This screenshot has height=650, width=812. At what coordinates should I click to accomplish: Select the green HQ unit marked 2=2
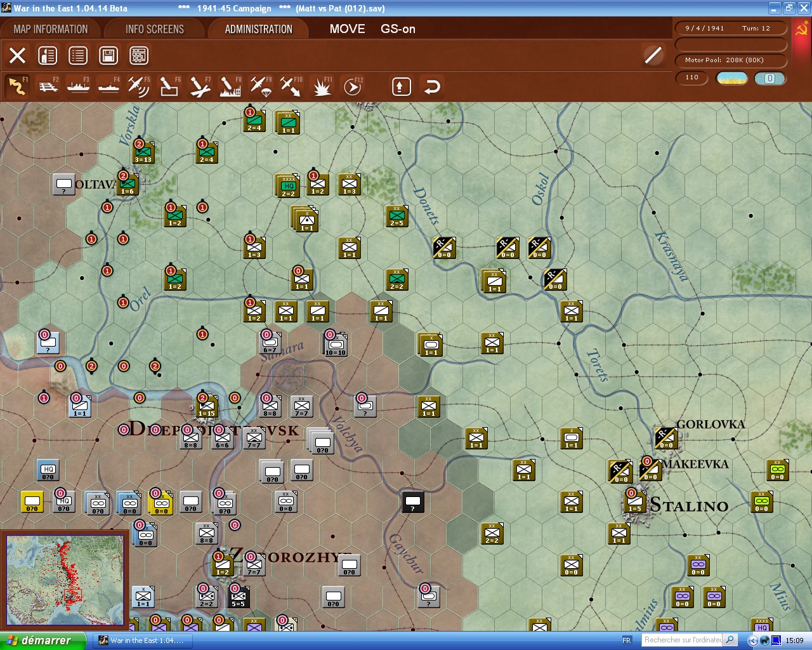click(x=287, y=185)
